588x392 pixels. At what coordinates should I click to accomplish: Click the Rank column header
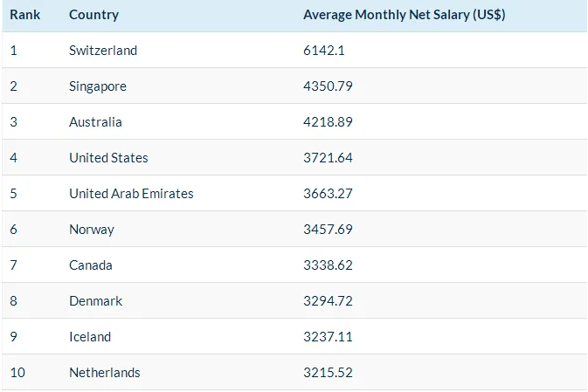[x=25, y=15]
